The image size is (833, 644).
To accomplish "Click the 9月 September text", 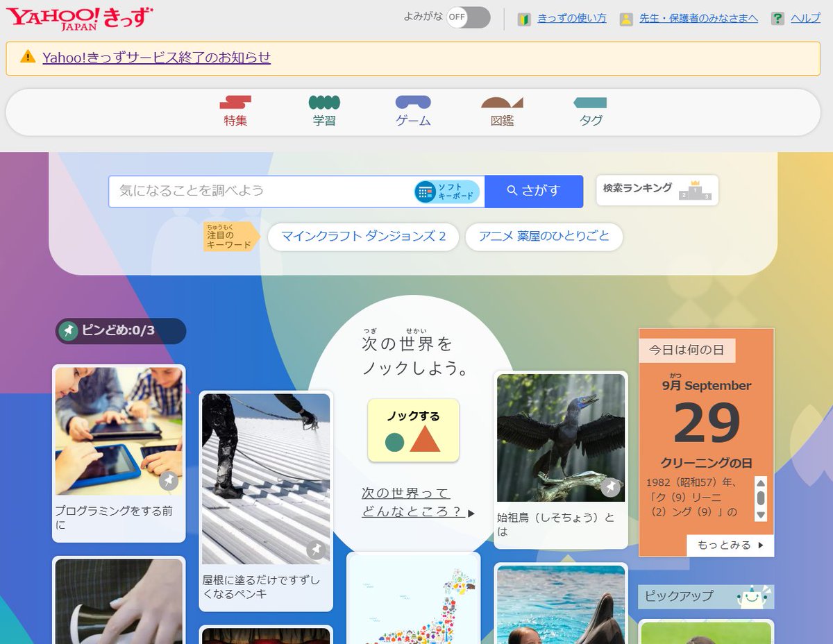I will pos(707,385).
